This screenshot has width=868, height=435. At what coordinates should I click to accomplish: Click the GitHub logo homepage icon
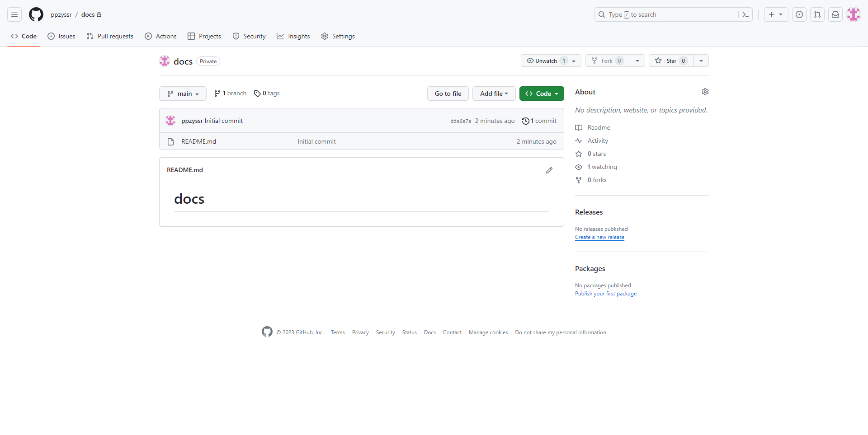[36, 14]
